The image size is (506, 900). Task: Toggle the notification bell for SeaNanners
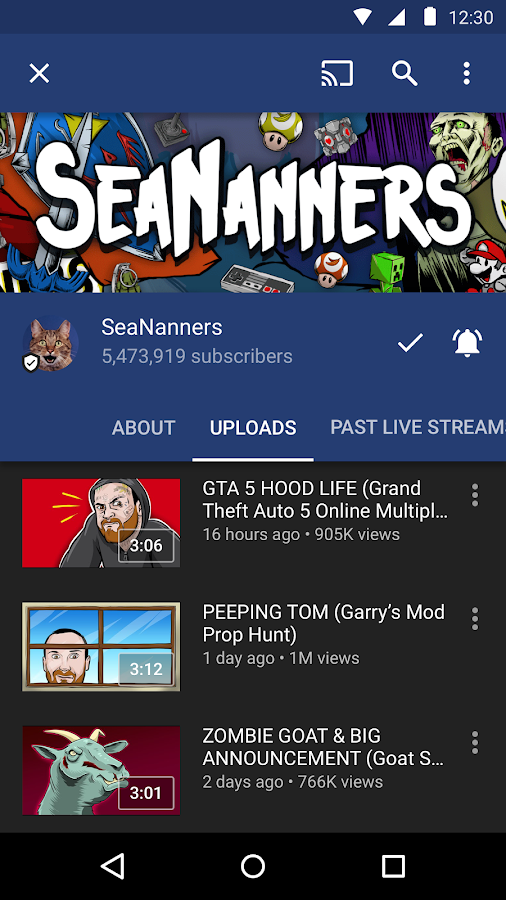(x=468, y=343)
